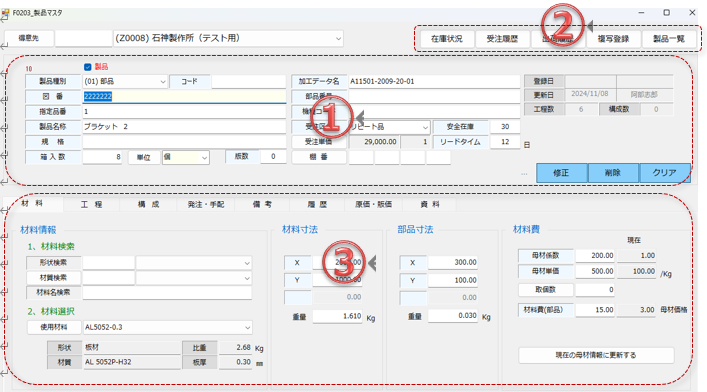Click the 指定品番 input field
707x392 pixels.
click(x=184, y=111)
